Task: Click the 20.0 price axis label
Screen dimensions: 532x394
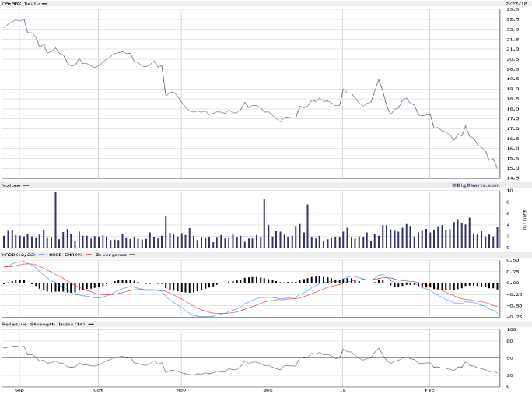Action: click(x=512, y=69)
